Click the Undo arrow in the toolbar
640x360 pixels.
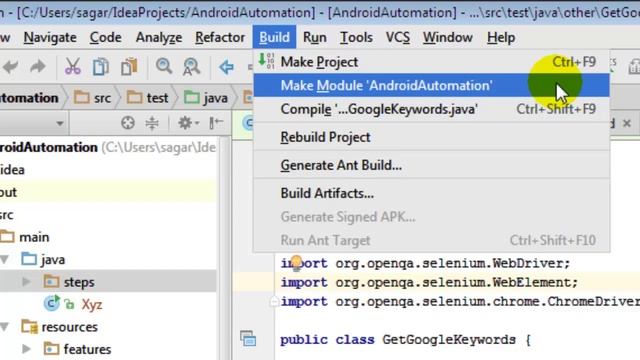(10, 66)
